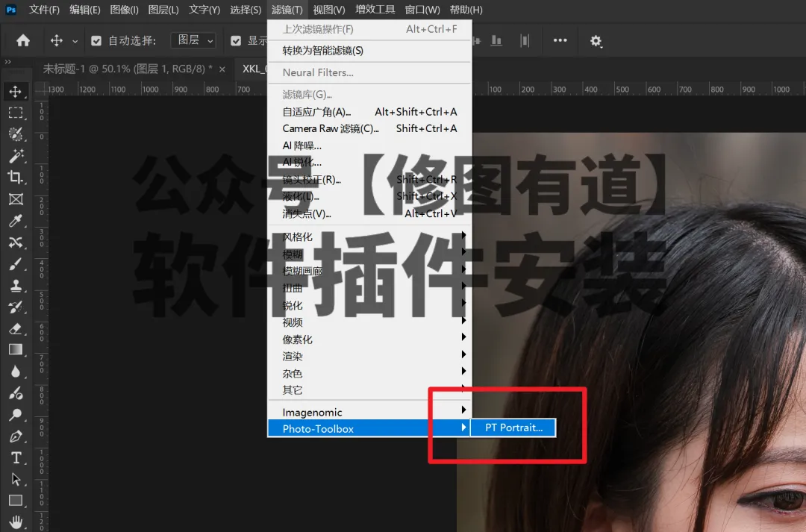Switch to the 未标题-1 document tab
The image size is (806, 532).
click(x=127, y=69)
